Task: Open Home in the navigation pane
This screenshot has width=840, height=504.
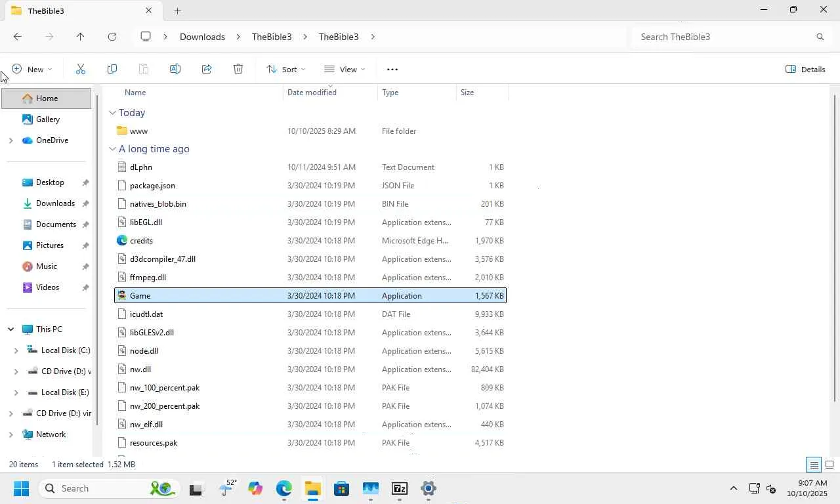Action: 47,98
